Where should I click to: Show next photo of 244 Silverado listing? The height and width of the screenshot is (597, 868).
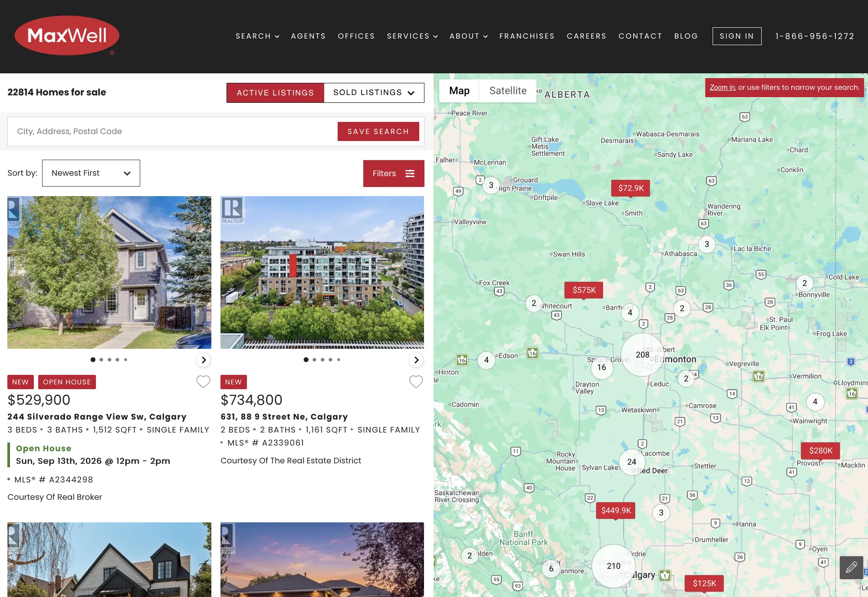pos(204,360)
